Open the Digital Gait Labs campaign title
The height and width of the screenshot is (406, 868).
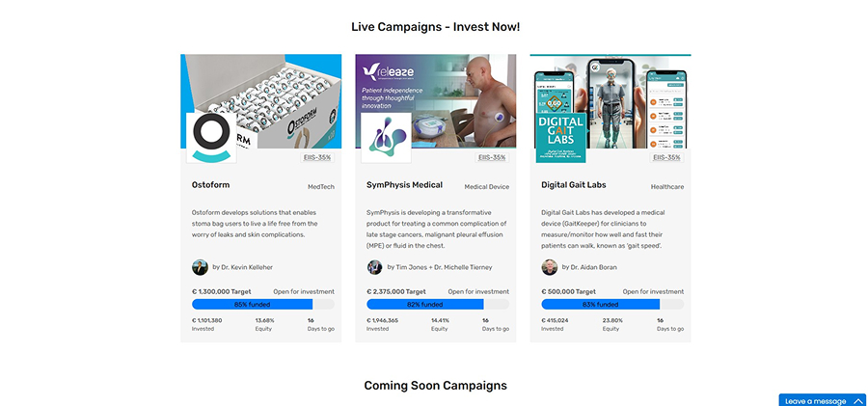[x=574, y=185]
